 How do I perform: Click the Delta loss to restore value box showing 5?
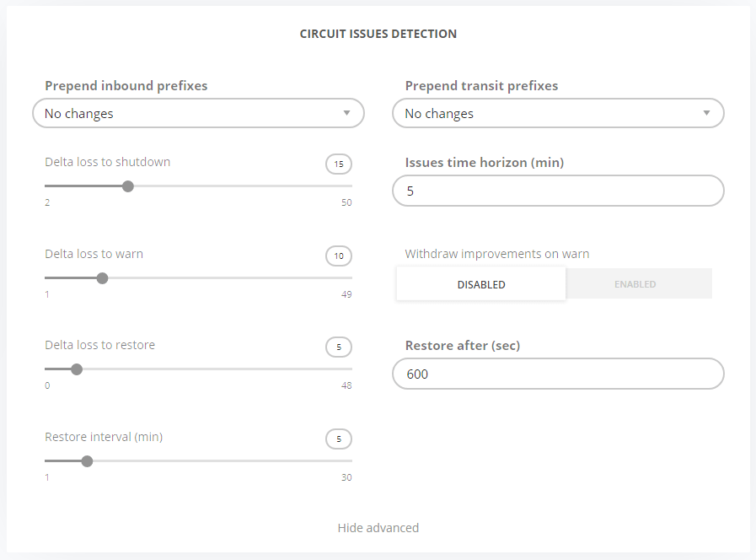339,347
